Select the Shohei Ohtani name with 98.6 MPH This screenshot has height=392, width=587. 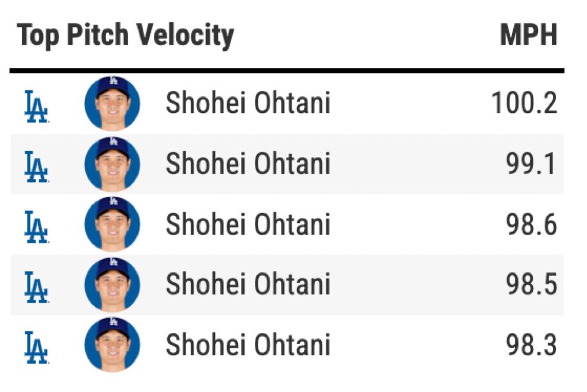click(248, 224)
